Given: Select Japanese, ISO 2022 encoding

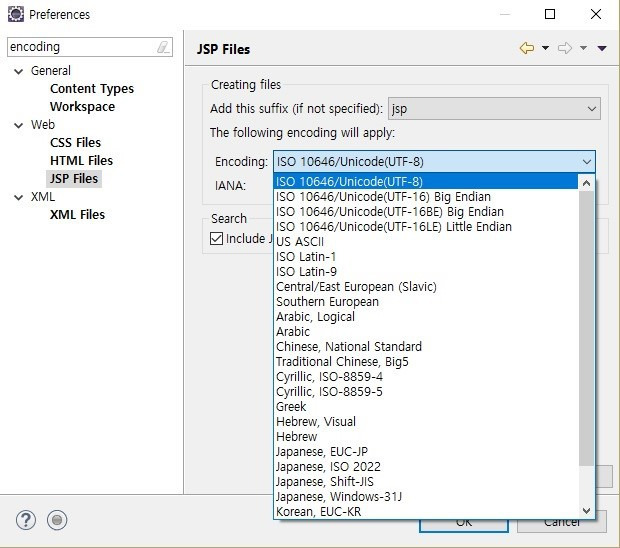Looking at the screenshot, I should (426, 467).
